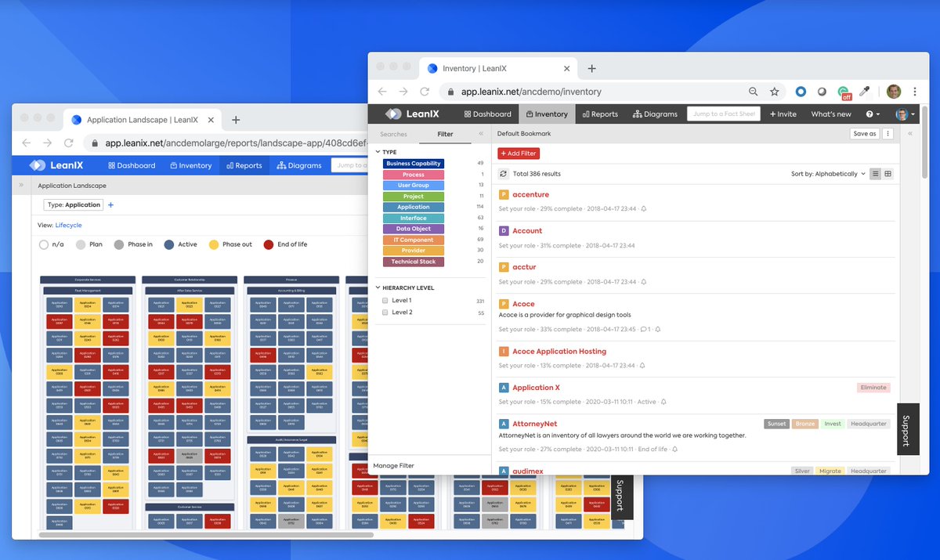Toggle the Data Object type filter

coord(414,229)
